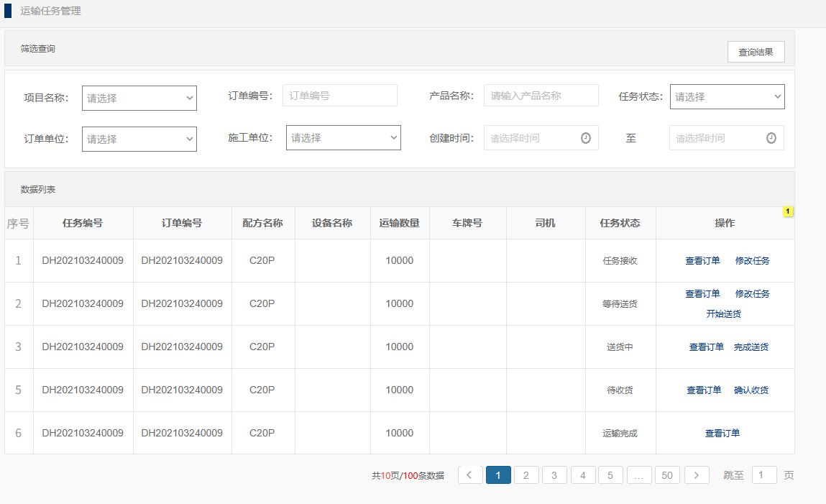The height and width of the screenshot is (504, 826).
Task: Open 查看订单 for the 运输完成 row
Action: tap(722, 434)
